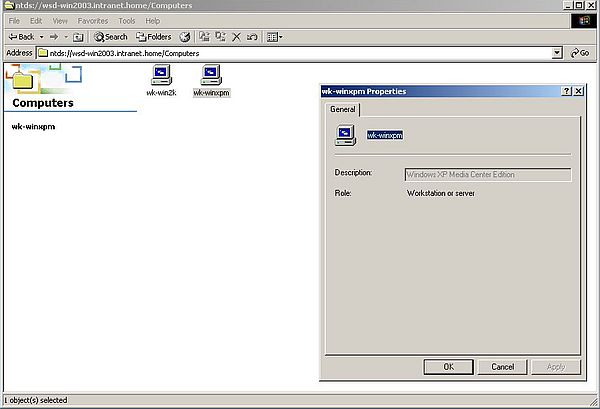
Task: Open the Forward history dropdown arrow
Action: coord(66,37)
